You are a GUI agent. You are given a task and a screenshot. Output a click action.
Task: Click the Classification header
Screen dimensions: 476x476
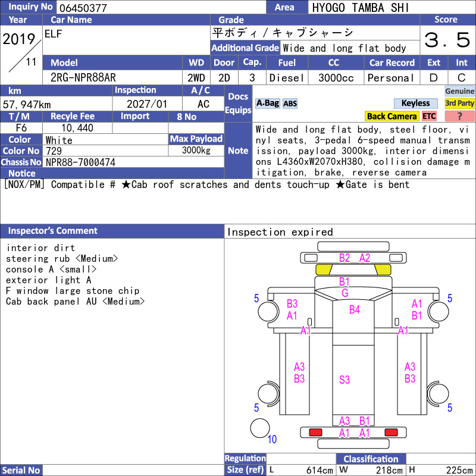point(371,459)
